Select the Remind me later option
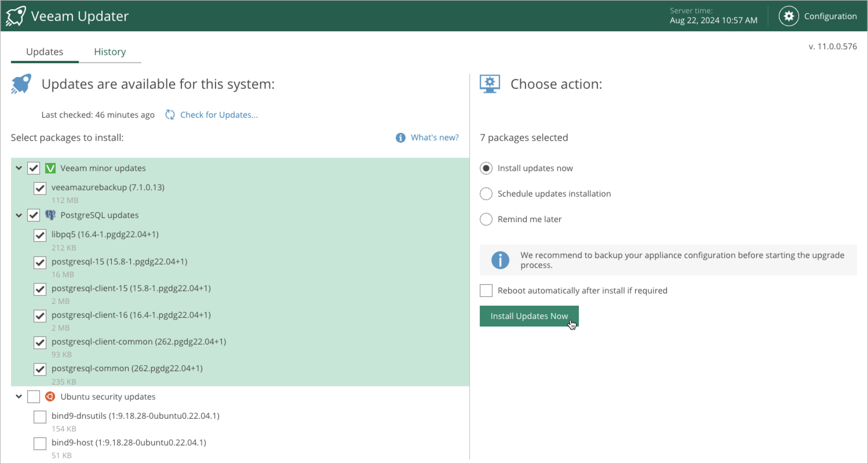Image resolution: width=868 pixels, height=464 pixels. (x=486, y=219)
